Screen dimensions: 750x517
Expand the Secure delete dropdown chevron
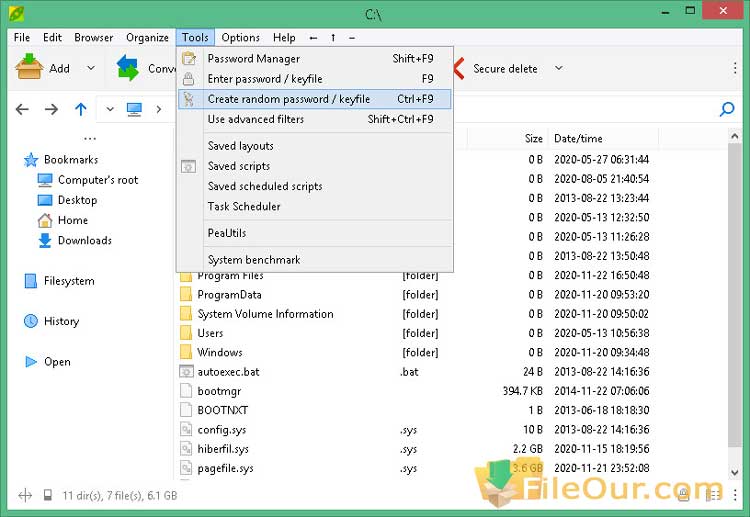pyautogui.click(x=558, y=68)
